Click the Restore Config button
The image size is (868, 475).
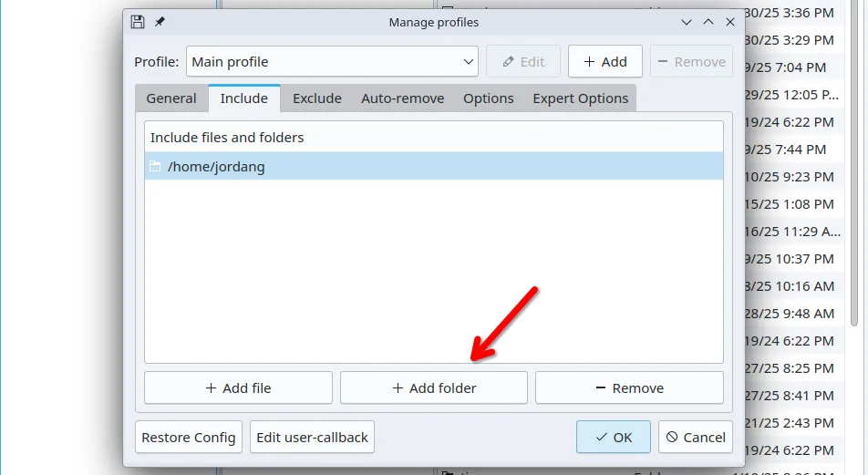pyautogui.click(x=189, y=438)
